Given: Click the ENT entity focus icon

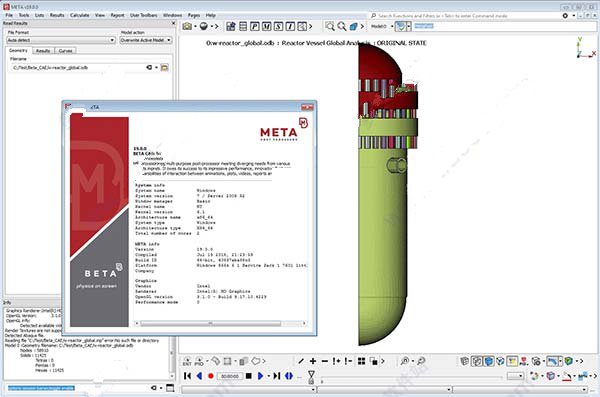Looking at the screenshot, I should (187, 361).
